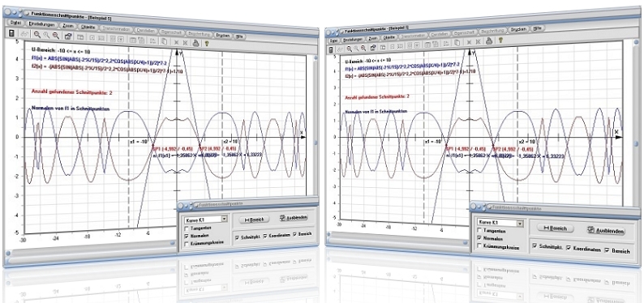Screen dimensions: 644x303
Task: Open properties icon in left window toolbar
Action: tap(68, 36)
